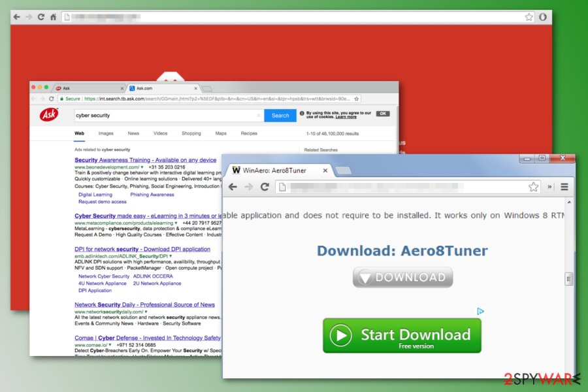Open ADLINK OCCERA sublink
The width and height of the screenshot is (588, 392).
153,276
